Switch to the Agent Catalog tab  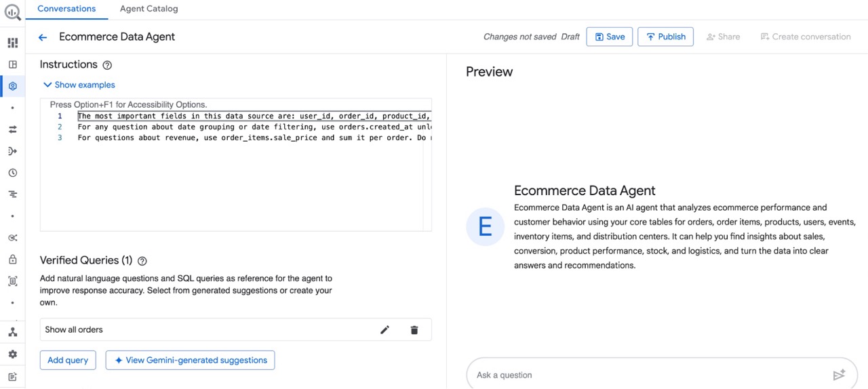[149, 9]
